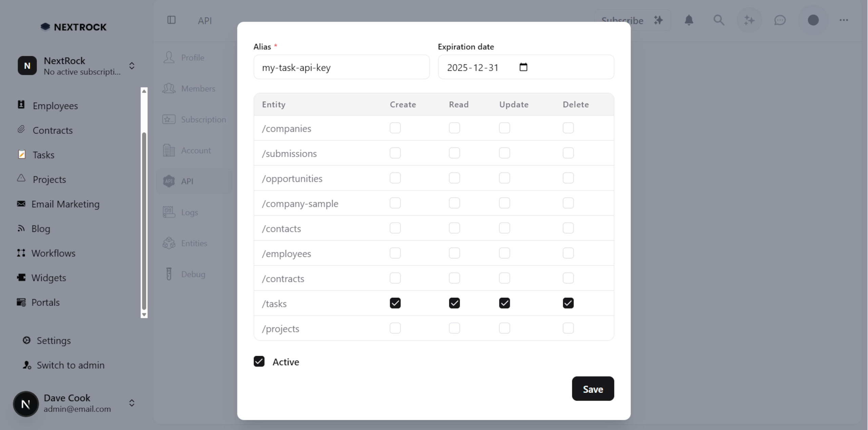Open the Entities panel
This screenshot has width=868, height=430.
pos(194,243)
